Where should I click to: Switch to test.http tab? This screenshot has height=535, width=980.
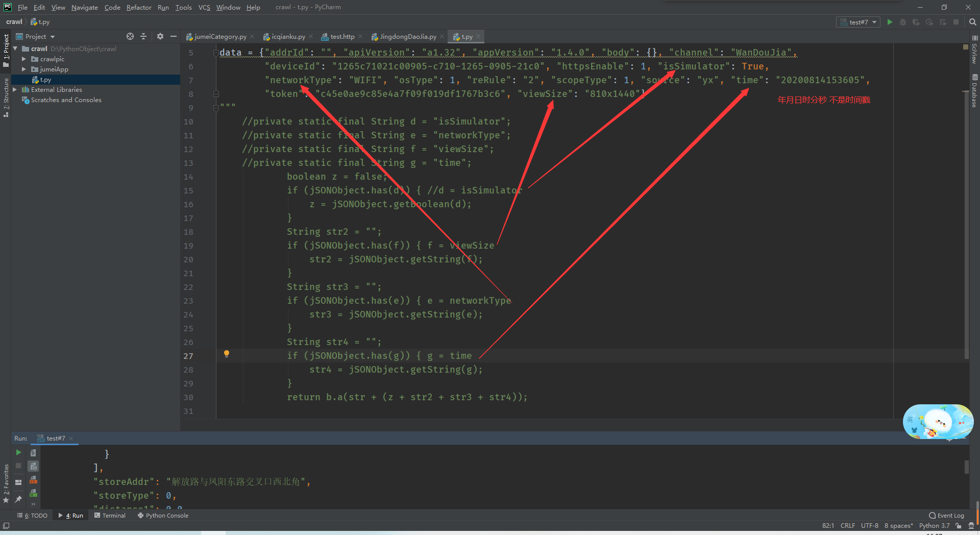pos(341,37)
